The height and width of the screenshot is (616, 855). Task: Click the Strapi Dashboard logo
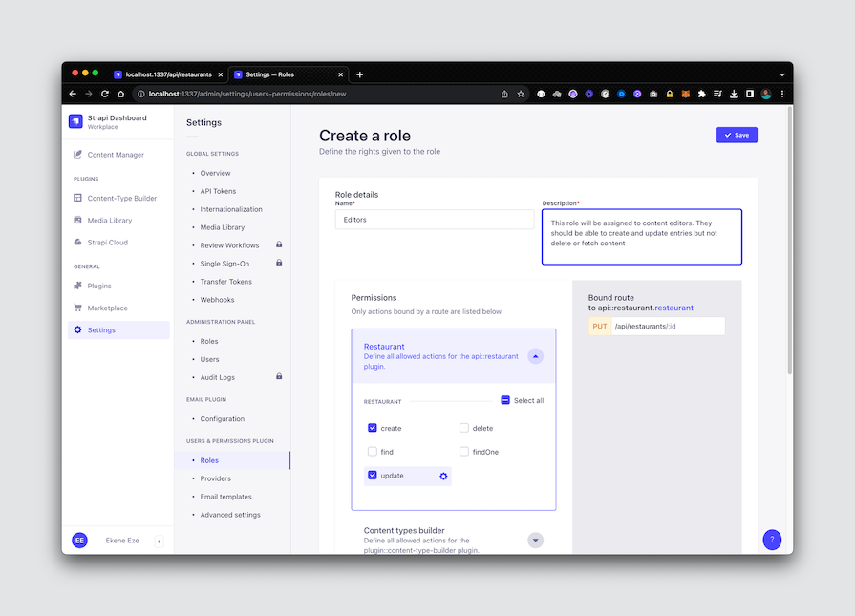[x=76, y=121]
